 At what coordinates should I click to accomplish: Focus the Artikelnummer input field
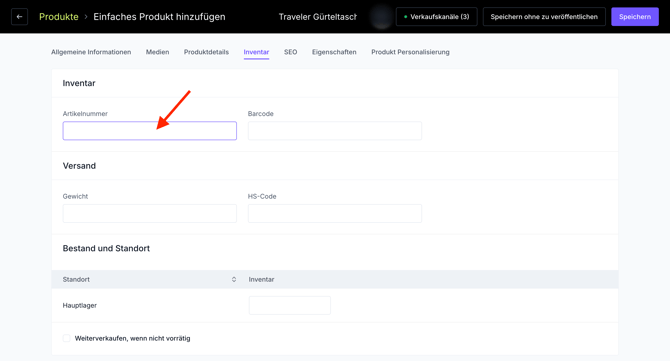coord(150,131)
